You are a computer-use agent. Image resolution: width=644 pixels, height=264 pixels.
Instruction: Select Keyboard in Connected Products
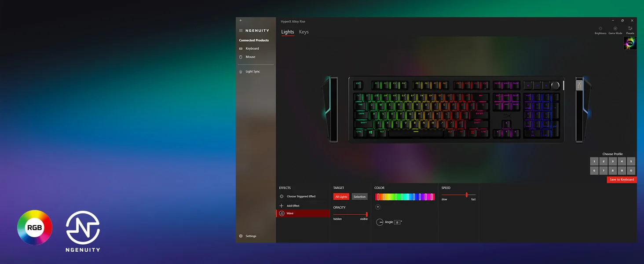252,48
